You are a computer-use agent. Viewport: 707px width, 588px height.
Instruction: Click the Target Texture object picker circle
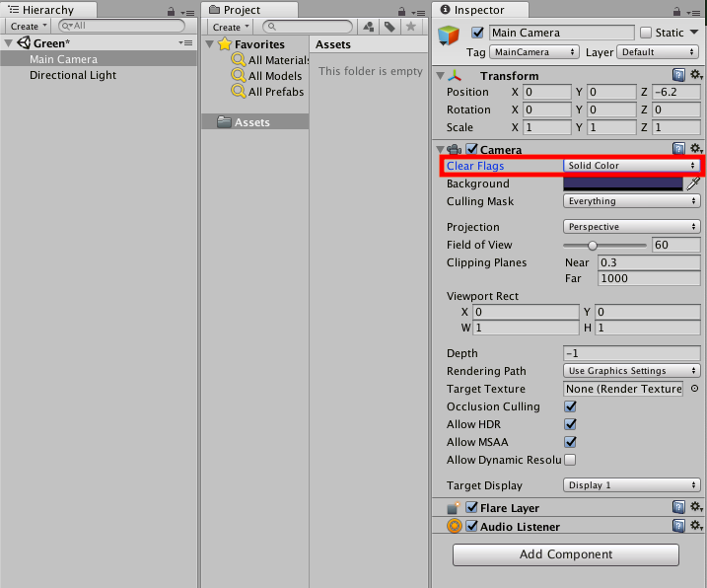coord(694,389)
